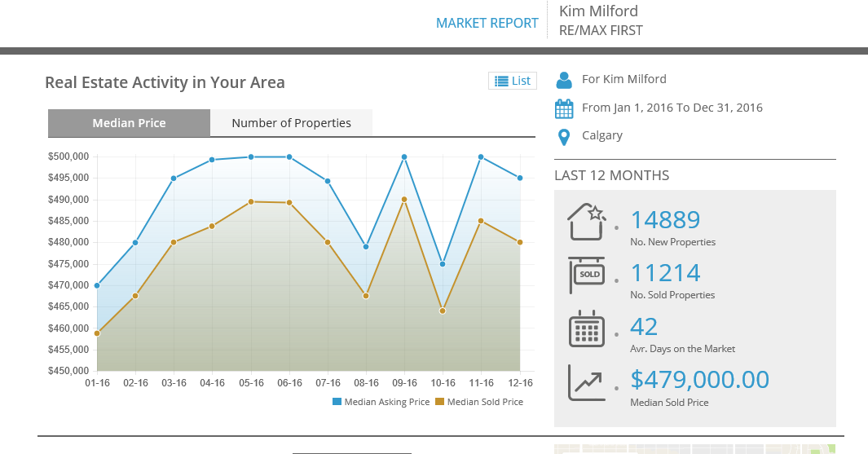Click the user profile icon beside Kim Milford
868x454 pixels.
pyautogui.click(x=563, y=80)
